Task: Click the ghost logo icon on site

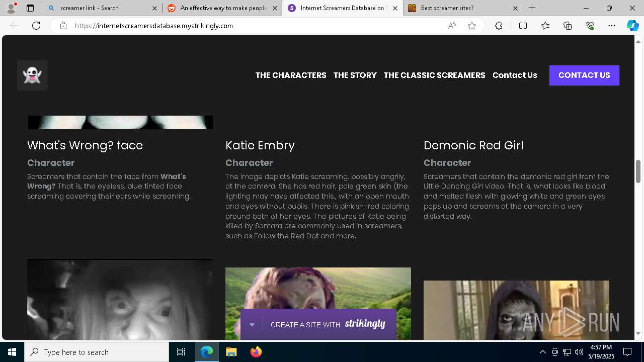Action: tap(32, 75)
